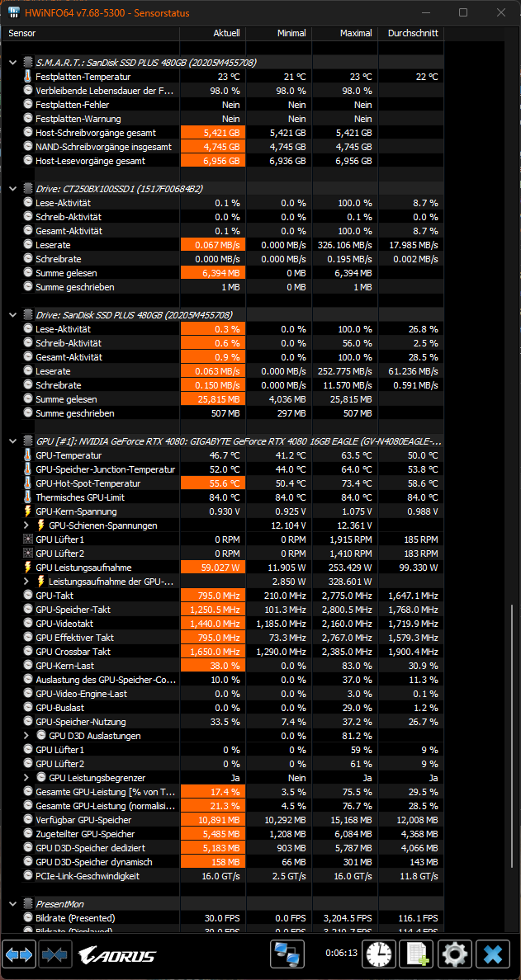
Task: Click the lightning icon beside GPU-Kern-Spannung
Action: [x=27, y=511]
